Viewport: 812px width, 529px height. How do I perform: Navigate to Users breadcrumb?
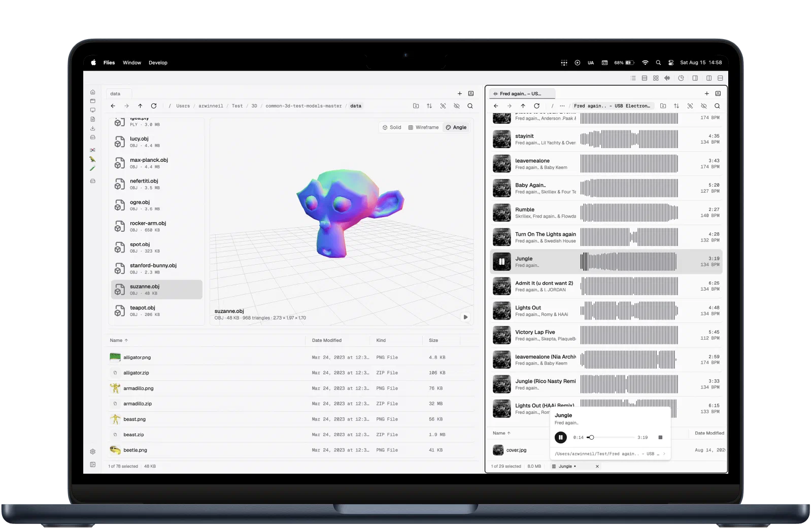(183, 106)
